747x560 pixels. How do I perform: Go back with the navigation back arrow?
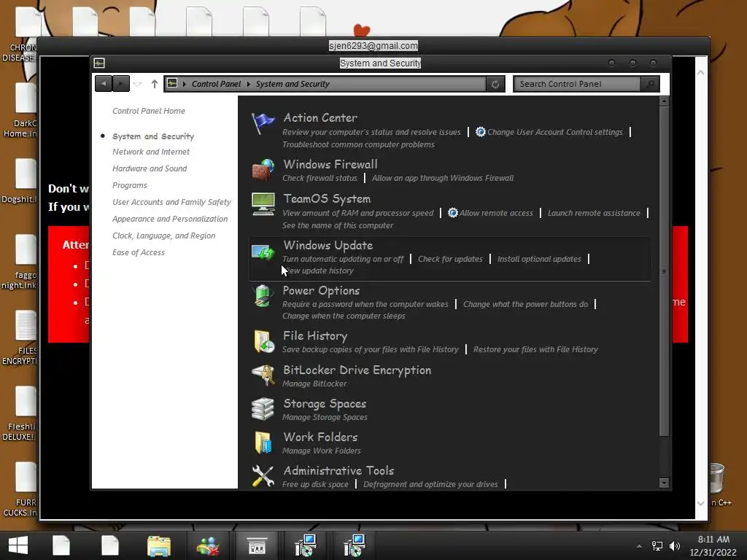point(104,84)
